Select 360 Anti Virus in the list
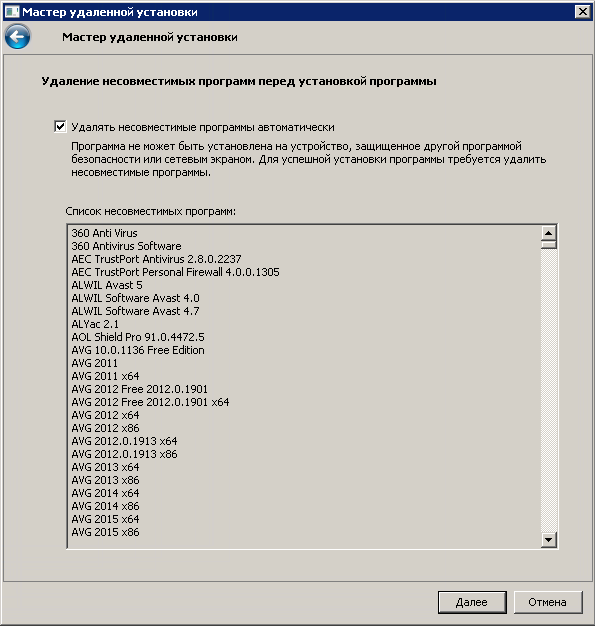Image resolution: width=595 pixels, height=626 pixels. (x=104, y=233)
